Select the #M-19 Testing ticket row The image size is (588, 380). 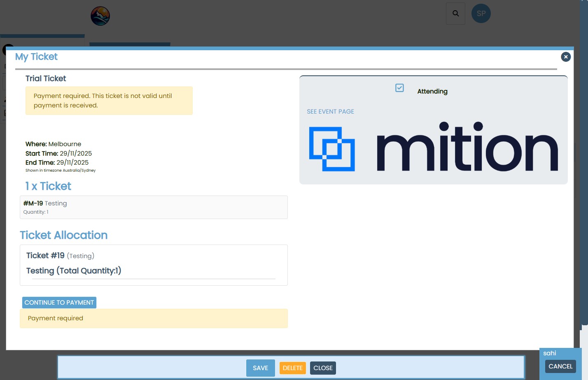click(x=154, y=207)
